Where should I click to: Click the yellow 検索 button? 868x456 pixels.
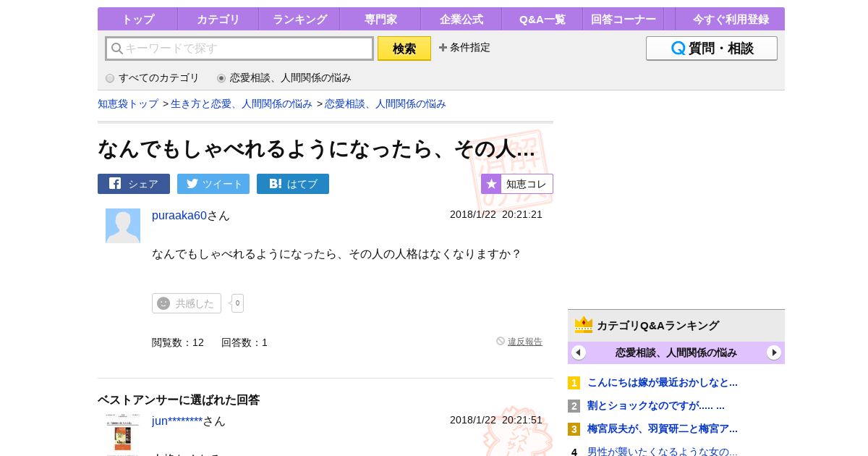click(404, 48)
